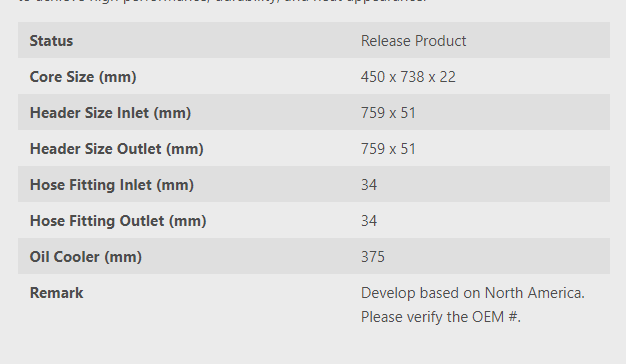Click the cut-off description text above the table
This screenshot has width=626, height=364.
(x=222, y=1)
